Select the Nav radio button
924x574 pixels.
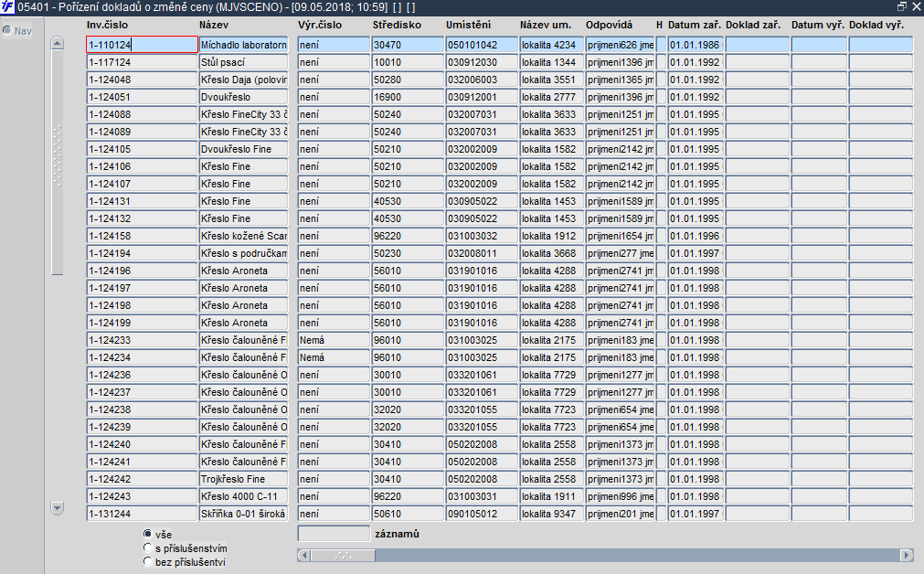coord(7,31)
